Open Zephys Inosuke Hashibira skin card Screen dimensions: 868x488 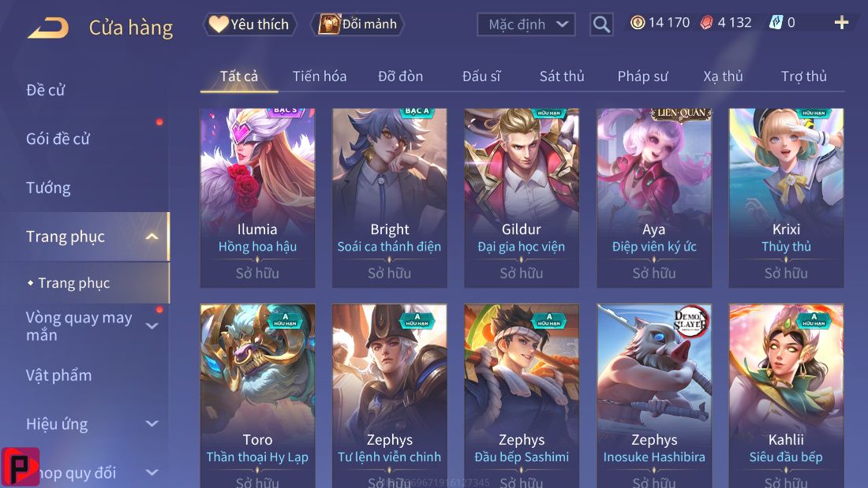(x=654, y=396)
